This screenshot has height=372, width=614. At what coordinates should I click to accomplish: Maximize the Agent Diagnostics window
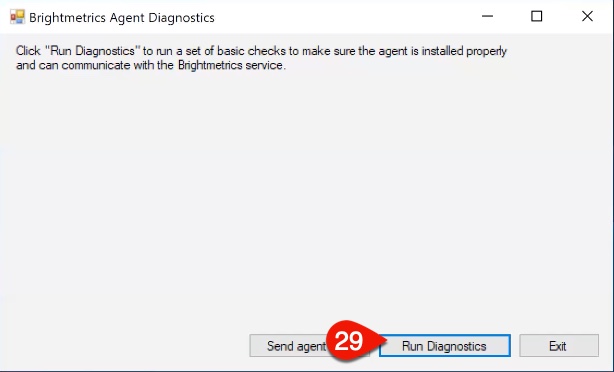pyautogui.click(x=536, y=16)
